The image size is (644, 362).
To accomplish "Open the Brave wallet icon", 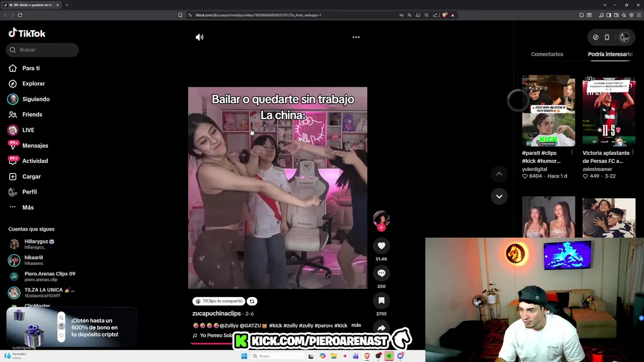I will click(615, 15).
